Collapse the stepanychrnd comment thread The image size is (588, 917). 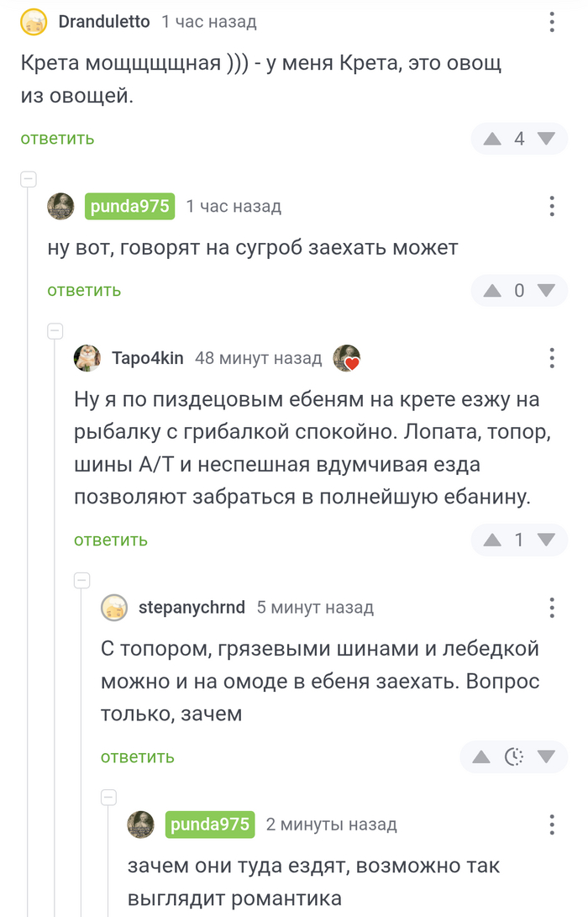pyautogui.click(x=81, y=579)
